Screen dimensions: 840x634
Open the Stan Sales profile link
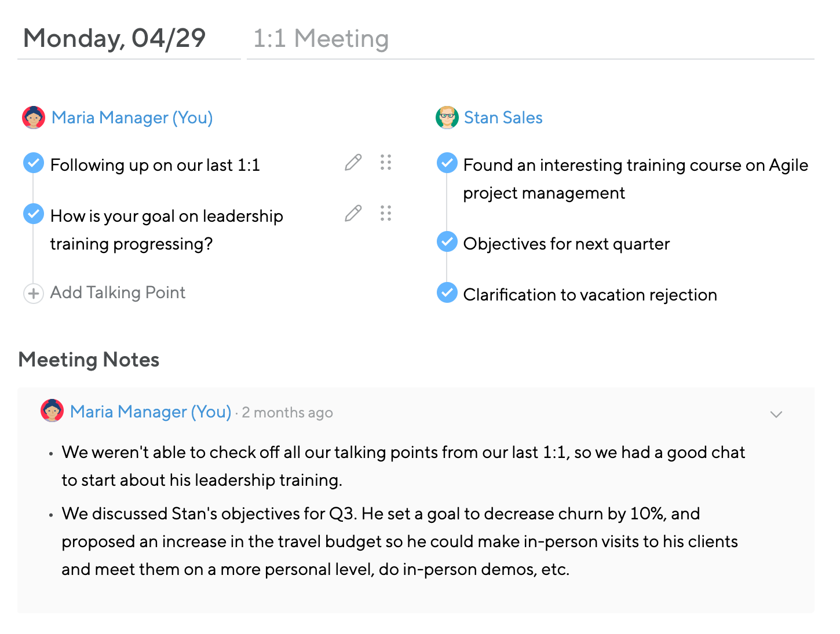point(503,118)
